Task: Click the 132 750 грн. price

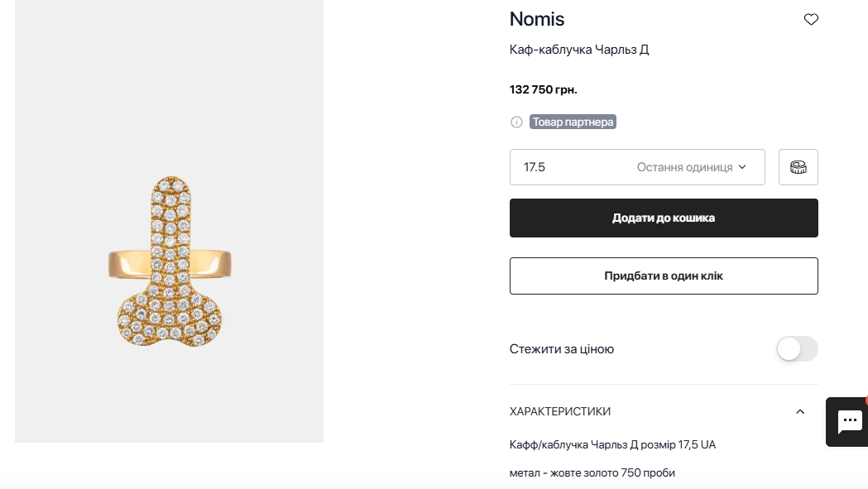Action: pos(544,89)
